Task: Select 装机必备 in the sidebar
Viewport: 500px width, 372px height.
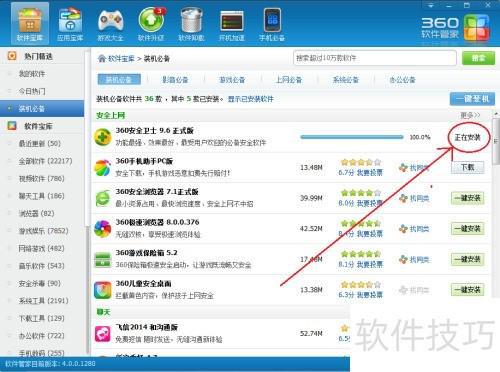Action: [x=42, y=108]
